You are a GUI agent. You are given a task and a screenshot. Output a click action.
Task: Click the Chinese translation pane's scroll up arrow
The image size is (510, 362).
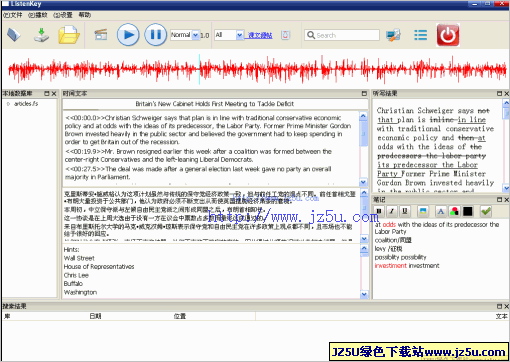click(364, 193)
